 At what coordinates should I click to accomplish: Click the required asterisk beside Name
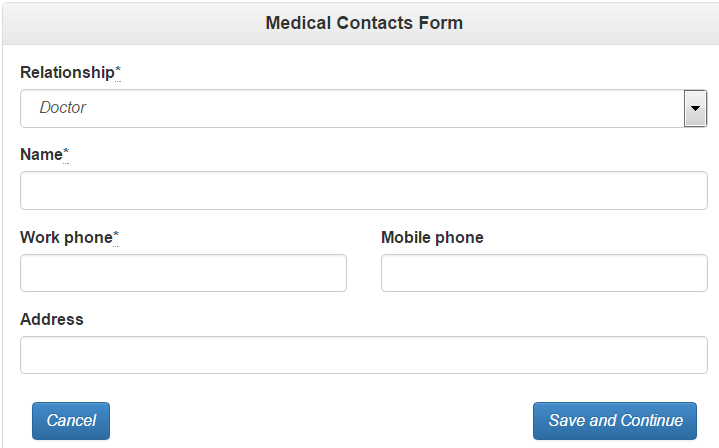pyautogui.click(x=66, y=153)
